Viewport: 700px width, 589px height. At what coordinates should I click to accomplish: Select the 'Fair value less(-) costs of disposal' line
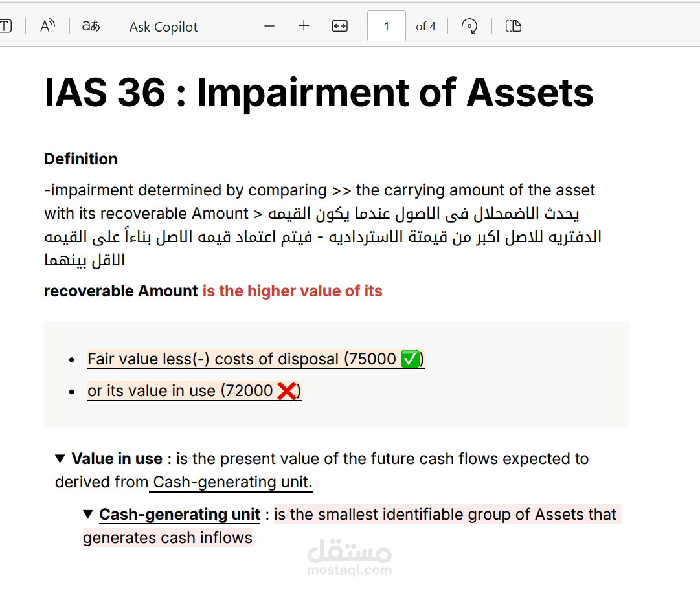256,359
